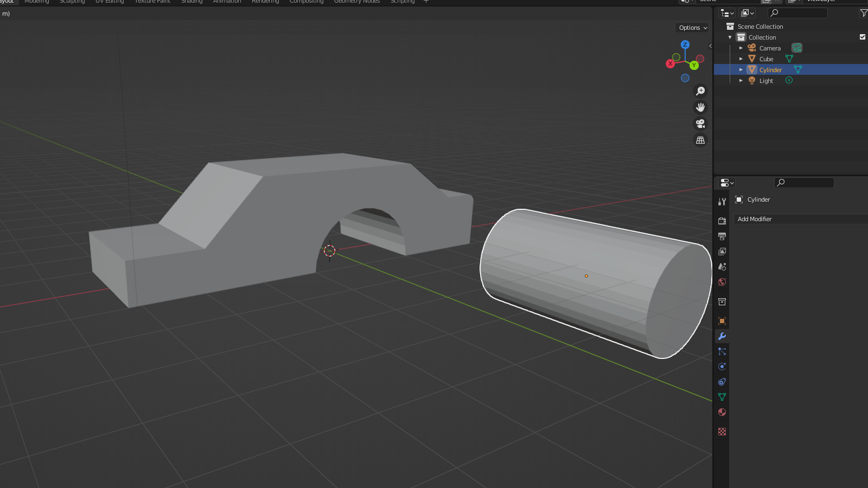Collapse the Collection tree
868x488 pixels.
coord(730,37)
